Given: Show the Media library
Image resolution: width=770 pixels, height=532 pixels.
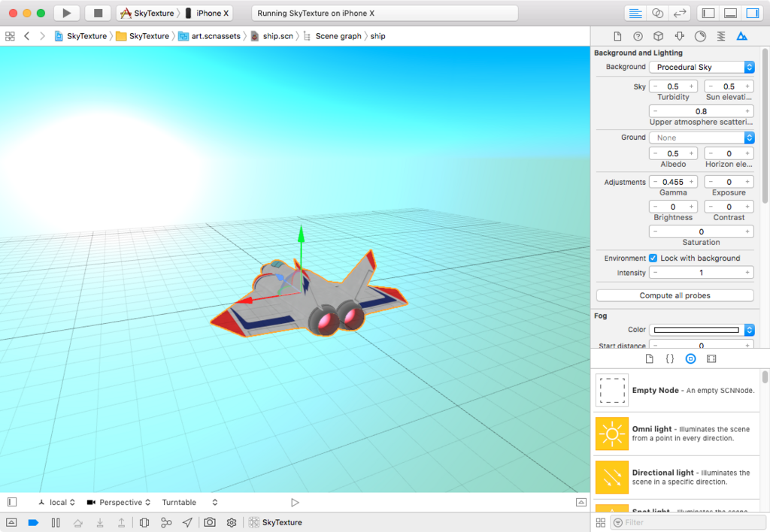Looking at the screenshot, I should [711, 358].
